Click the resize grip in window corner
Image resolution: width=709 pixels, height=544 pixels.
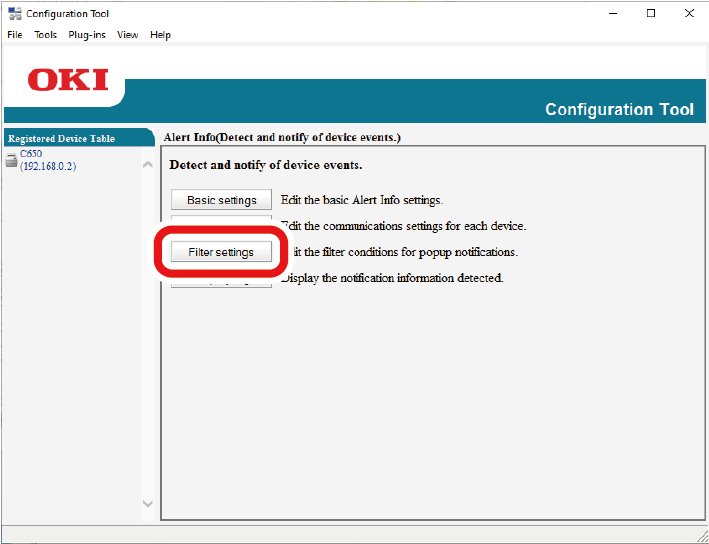coord(701,536)
